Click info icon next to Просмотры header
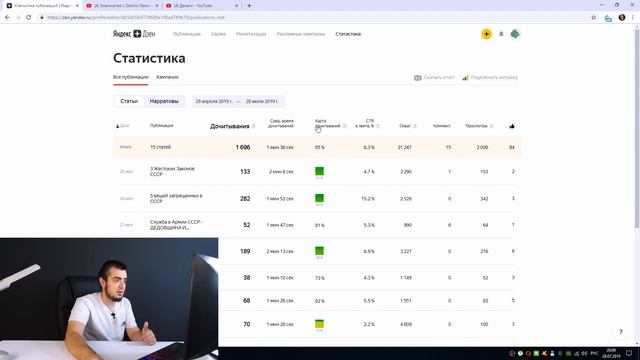This screenshot has width=640, height=360. (492, 126)
